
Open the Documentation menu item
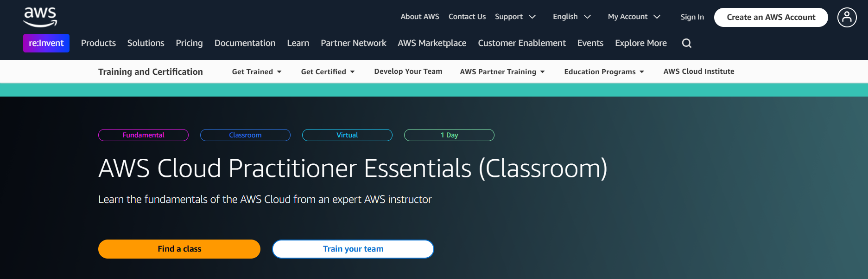(245, 43)
